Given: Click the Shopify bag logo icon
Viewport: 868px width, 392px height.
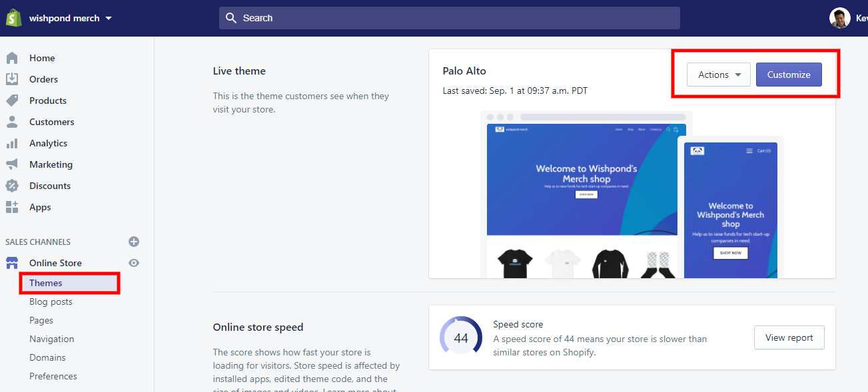Looking at the screenshot, I should pyautogui.click(x=13, y=18).
